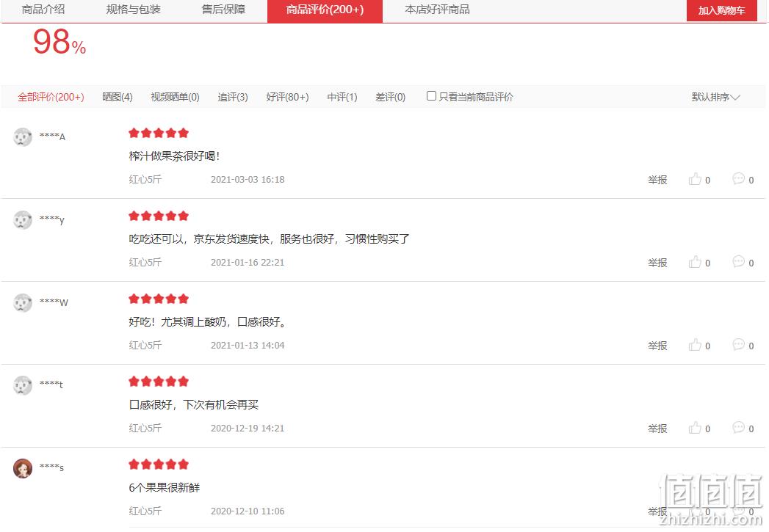This screenshot has width=769, height=532.
Task: Filter reviews by 视频晒单(0)
Action: (x=175, y=97)
